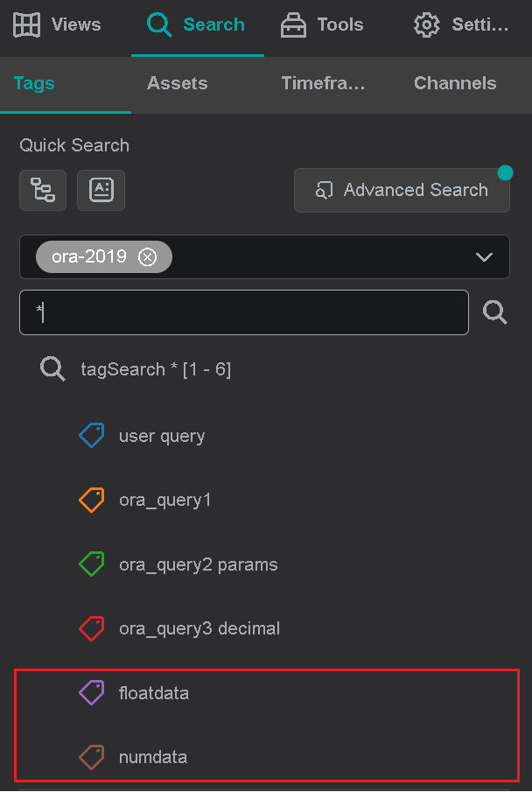
Task: Click the purple tag icon beside floatdata
Action: coord(92,692)
